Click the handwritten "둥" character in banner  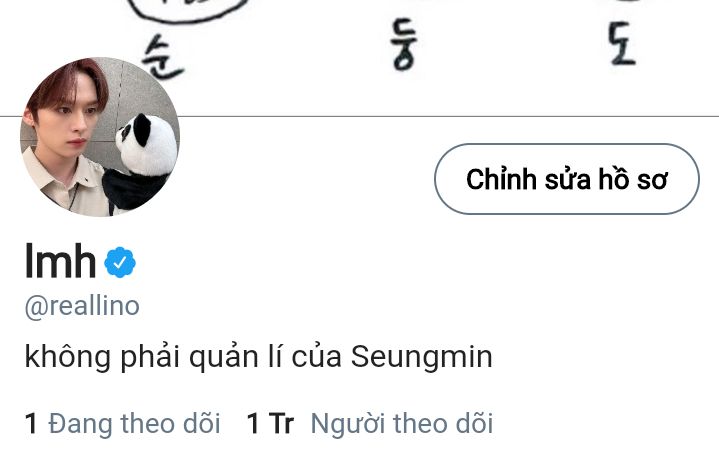(x=404, y=44)
